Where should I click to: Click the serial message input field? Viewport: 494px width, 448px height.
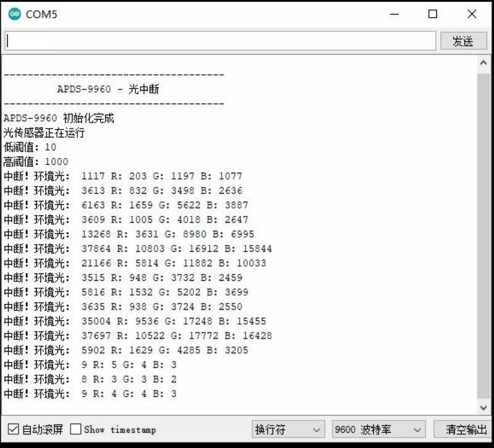[220, 41]
